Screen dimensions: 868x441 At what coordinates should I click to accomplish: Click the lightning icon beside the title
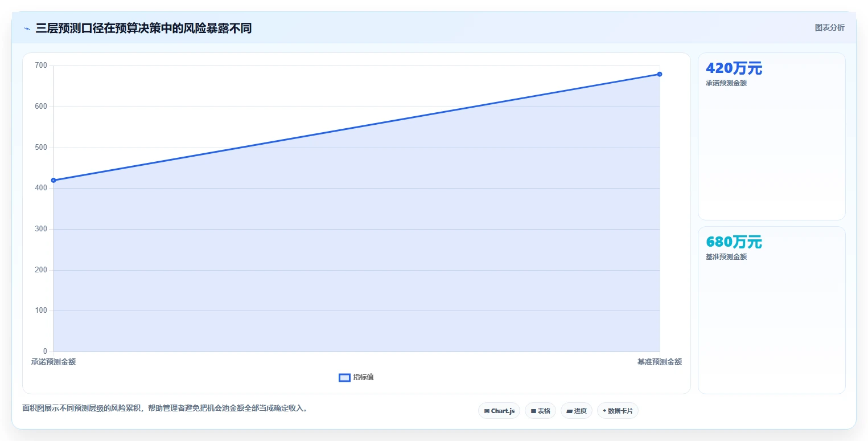tap(27, 28)
